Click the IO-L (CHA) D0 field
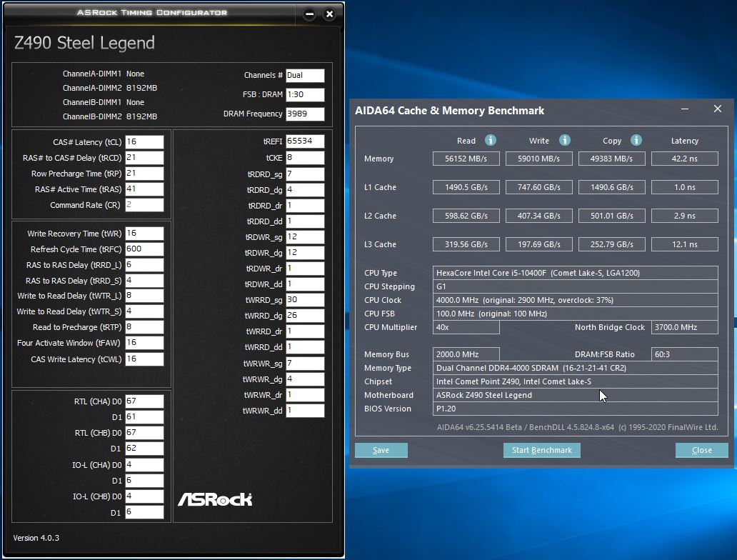Screen dimensions: 737x560 pyautogui.click(x=144, y=464)
